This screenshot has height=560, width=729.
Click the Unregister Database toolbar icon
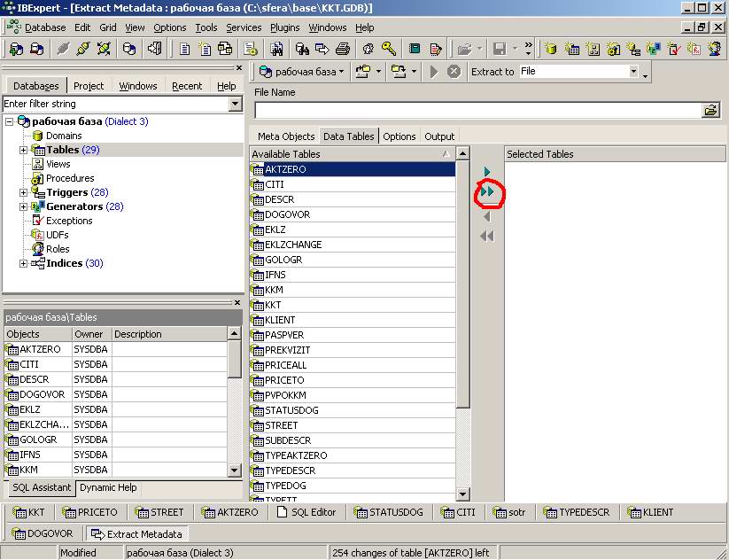tap(36, 49)
